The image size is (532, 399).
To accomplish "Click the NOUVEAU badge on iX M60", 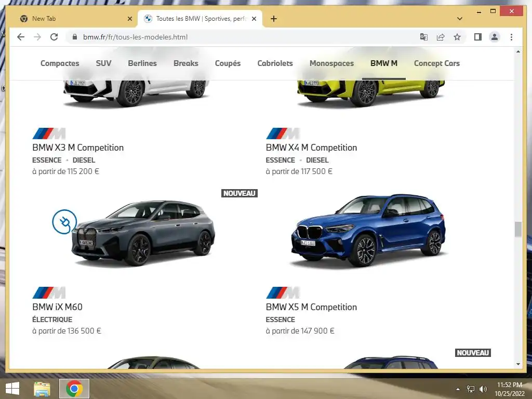I will 239,193.
